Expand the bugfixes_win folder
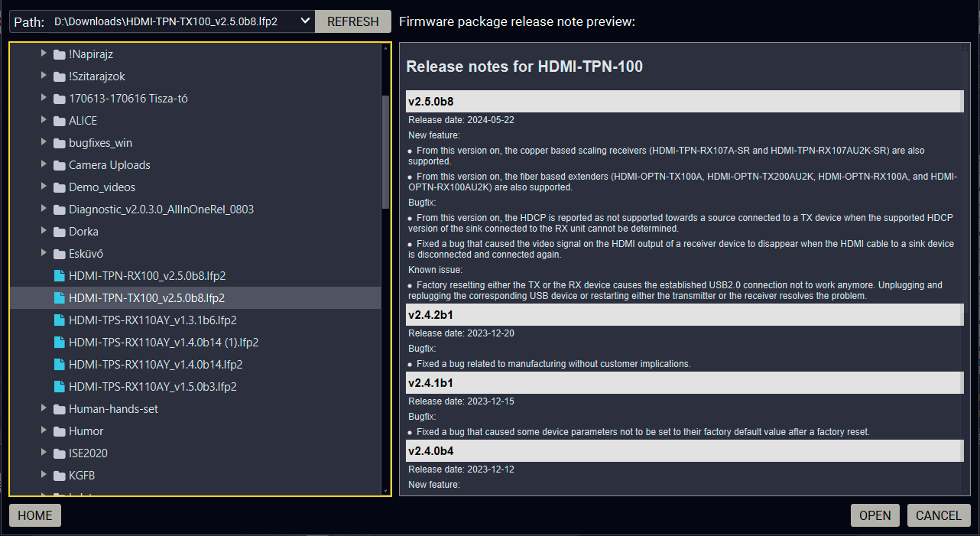Screen dimensions: 980x536 pos(44,143)
